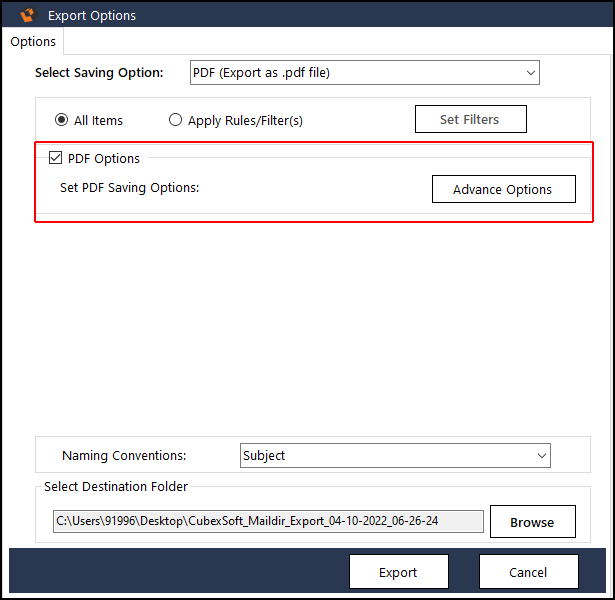
Task: Toggle the PDF Options checkbox
Action: [x=55, y=158]
